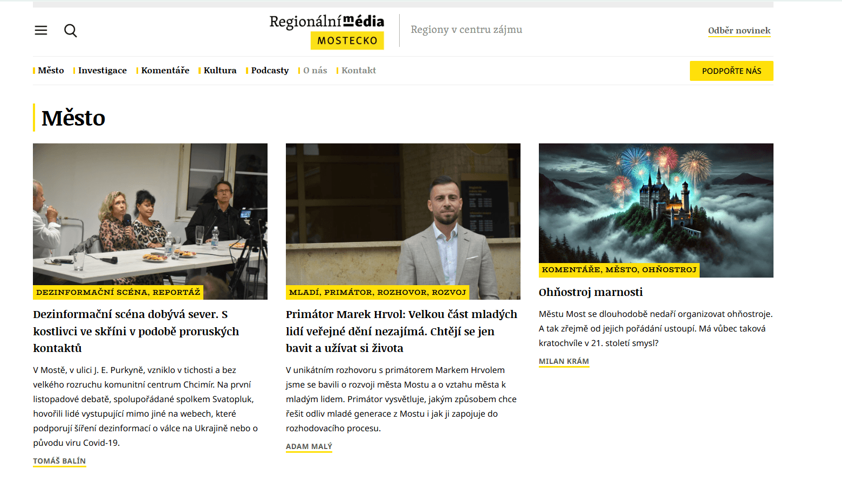
Task: Click excerpt starting V unikátním rozhovoru
Action: [x=402, y=399]
